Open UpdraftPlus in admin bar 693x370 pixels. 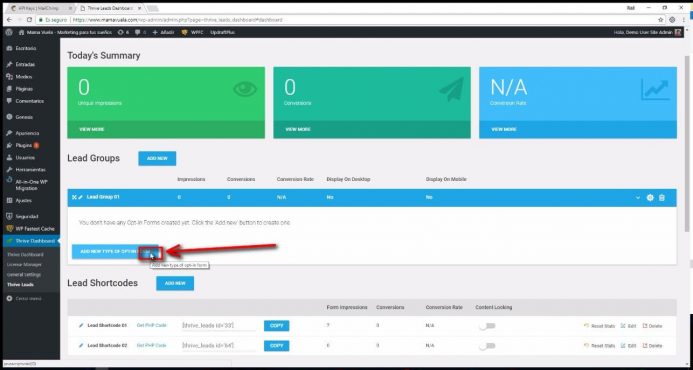point(222,32)
